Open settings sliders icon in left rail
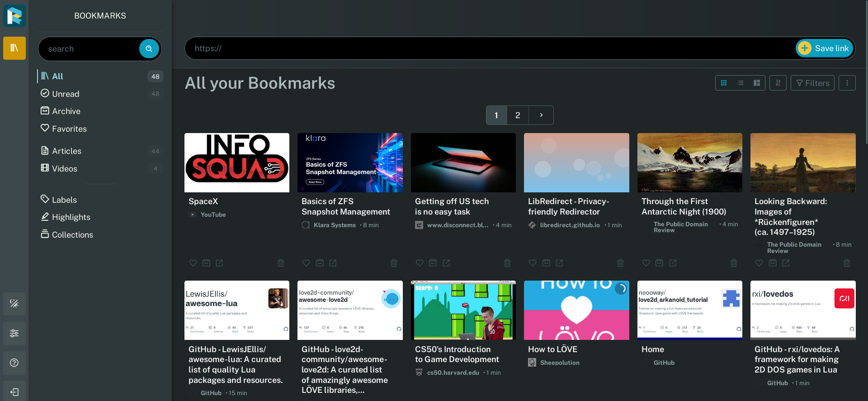Image resolution: width=868 pixels, height=401 pixels. pos(14,334)
